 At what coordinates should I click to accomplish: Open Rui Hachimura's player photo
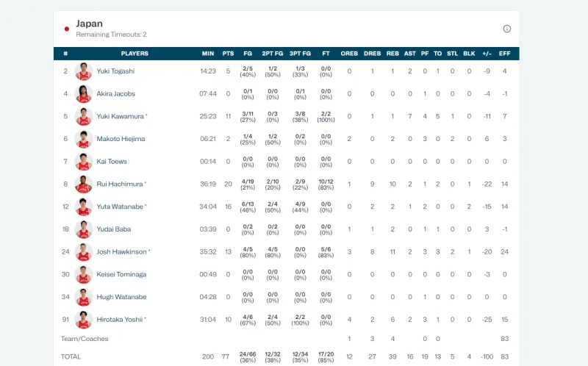84,184
